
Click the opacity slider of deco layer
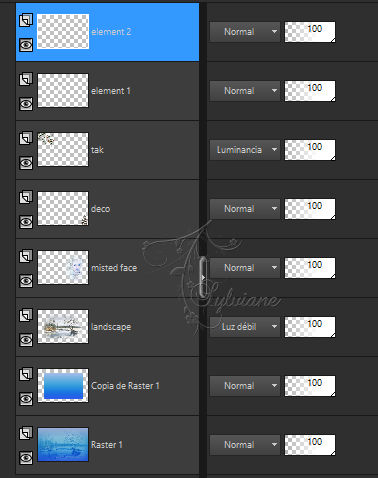point(310,209)
